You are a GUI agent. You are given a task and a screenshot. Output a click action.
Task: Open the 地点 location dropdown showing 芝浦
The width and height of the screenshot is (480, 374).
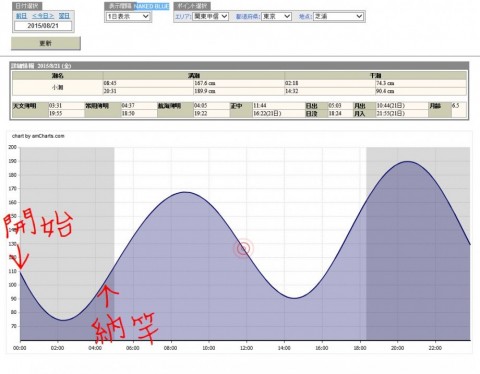click(x=338, y=16)
